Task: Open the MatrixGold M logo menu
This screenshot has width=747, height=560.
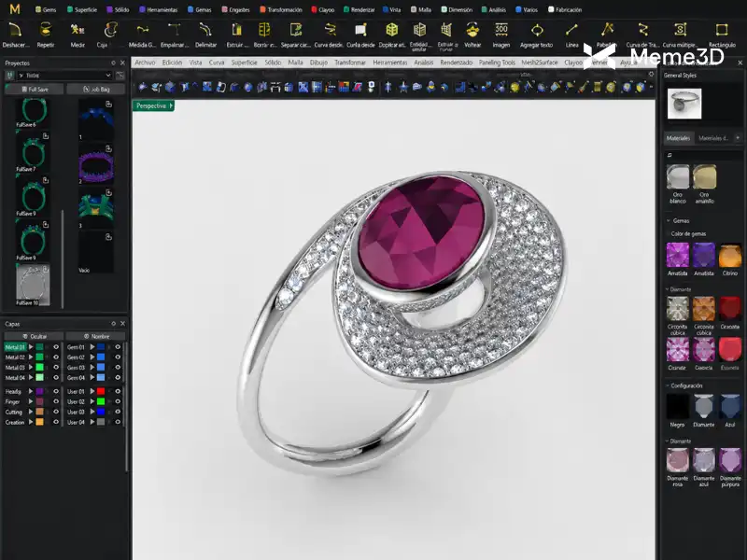Action: (x=15, y=9)
